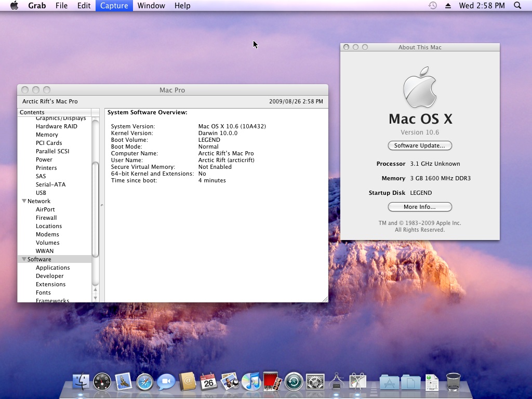Collapse the Software section in the sidebar
The height and width of the screenshot is (399, 532).
24,259
